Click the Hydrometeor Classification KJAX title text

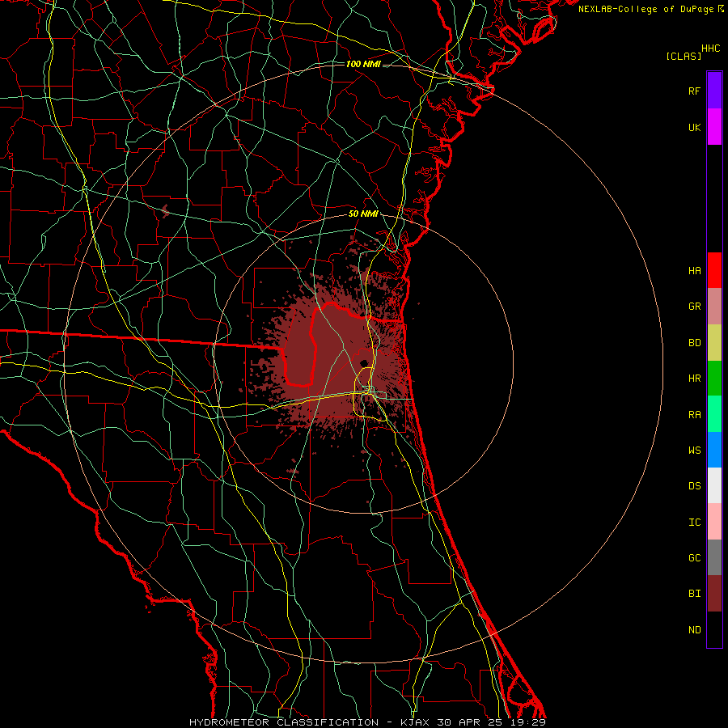tap(367, 722)
